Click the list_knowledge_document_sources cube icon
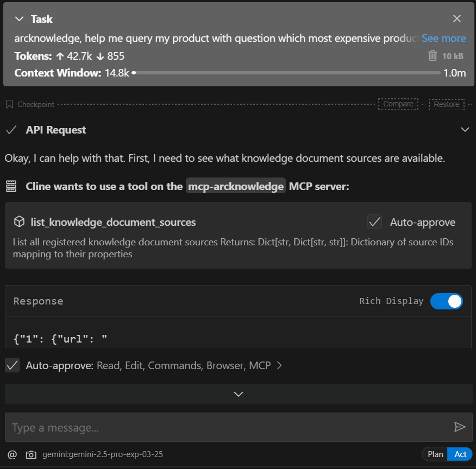The height and width of the screenshot is (469, 476). coord(20,222)
